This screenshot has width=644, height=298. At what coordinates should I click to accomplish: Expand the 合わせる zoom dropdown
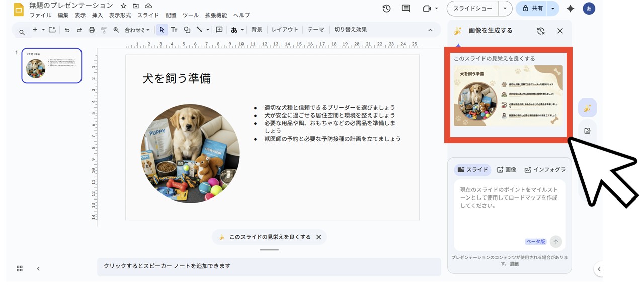click(x=136, y=30)
